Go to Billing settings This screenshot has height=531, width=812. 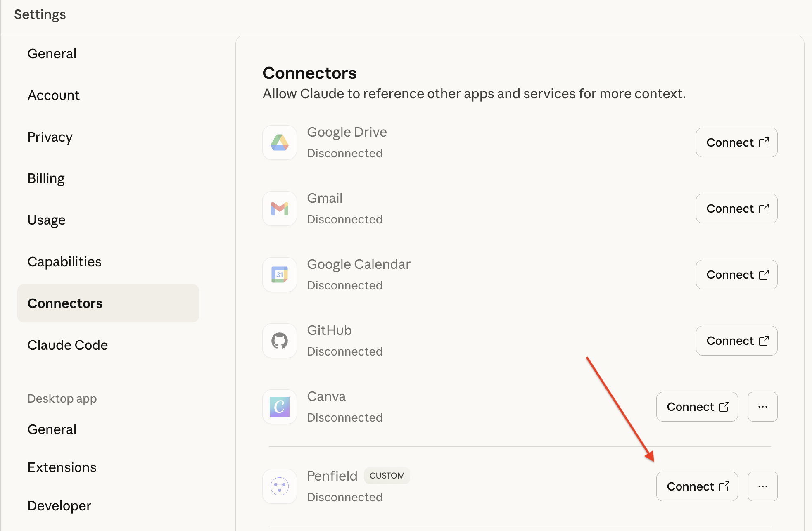(46, 178)
